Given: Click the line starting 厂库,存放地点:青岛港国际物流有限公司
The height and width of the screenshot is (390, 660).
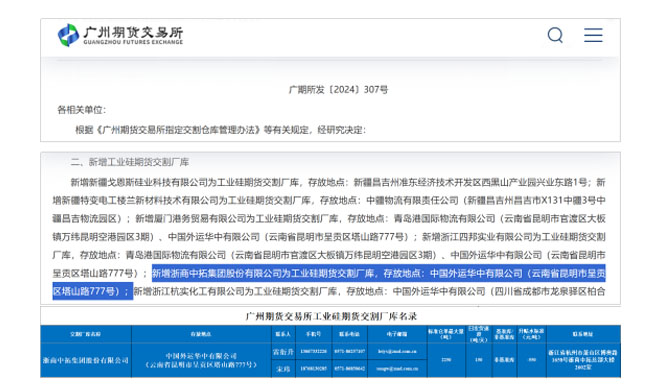Looking at the screenshot, I should (329, 255).
